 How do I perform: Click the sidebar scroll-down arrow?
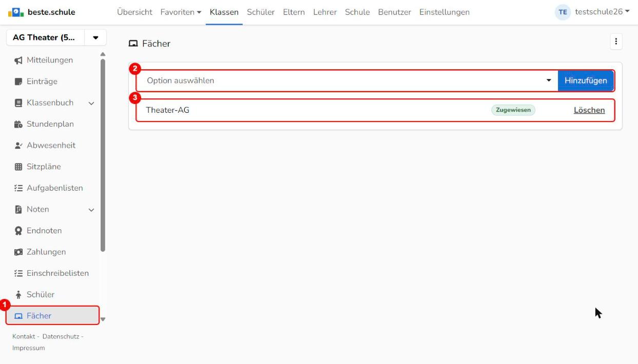103,319
